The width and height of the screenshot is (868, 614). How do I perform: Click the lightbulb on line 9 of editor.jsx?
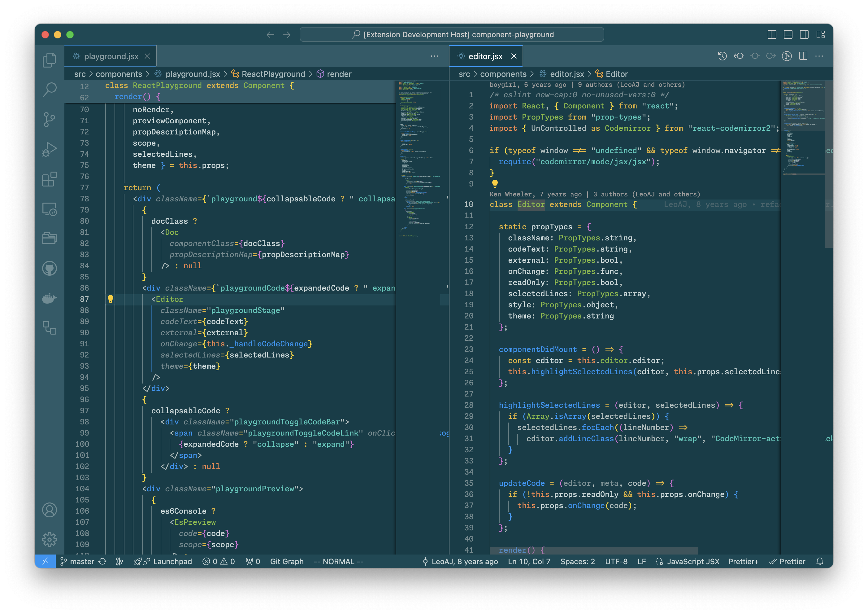pos(494,184)
